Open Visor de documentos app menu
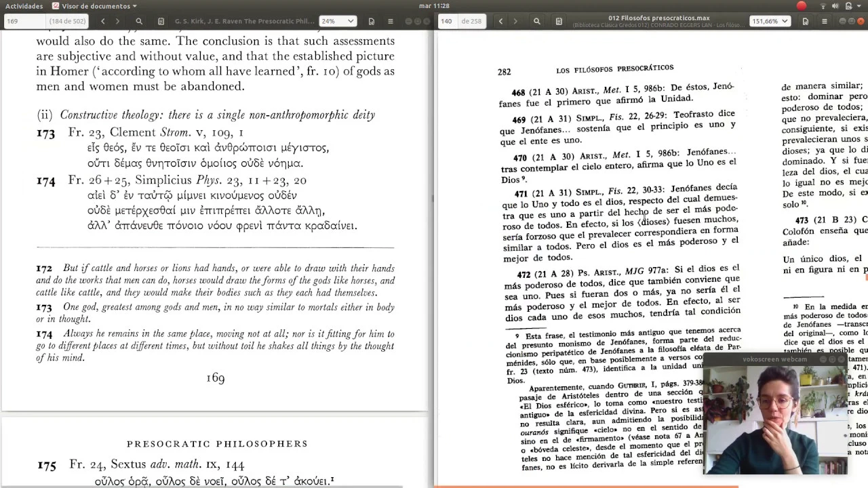Image resolution: width=868 pixels, height=488 pixels. tap(94, 5)
